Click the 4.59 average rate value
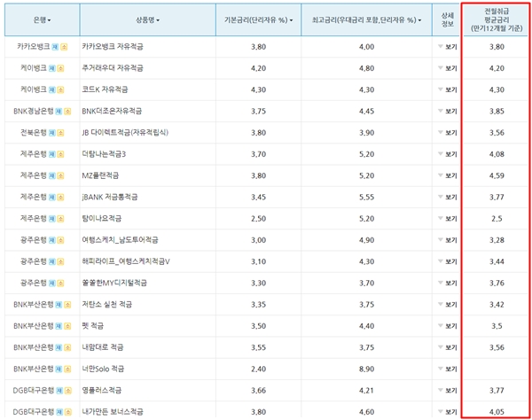The height and width of the screenshot is (420, 532). coord(497,176)
